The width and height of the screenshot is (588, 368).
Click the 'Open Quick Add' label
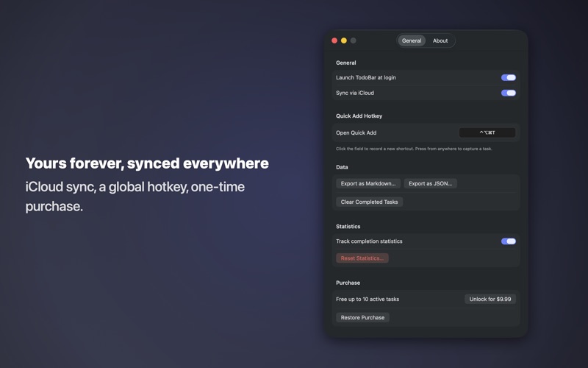pos(356,132)
